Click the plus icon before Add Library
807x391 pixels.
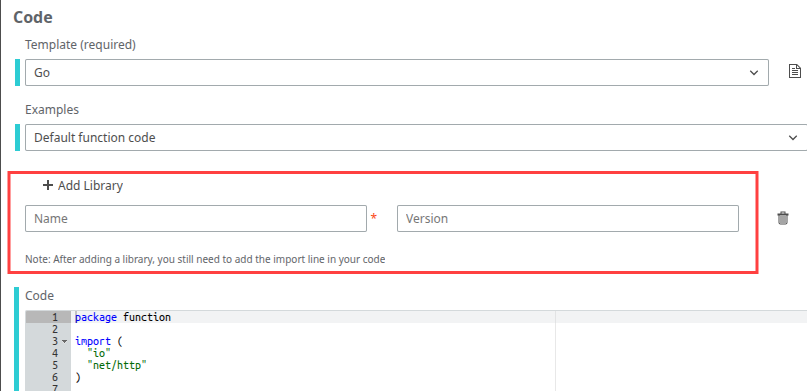pos(48,186)
